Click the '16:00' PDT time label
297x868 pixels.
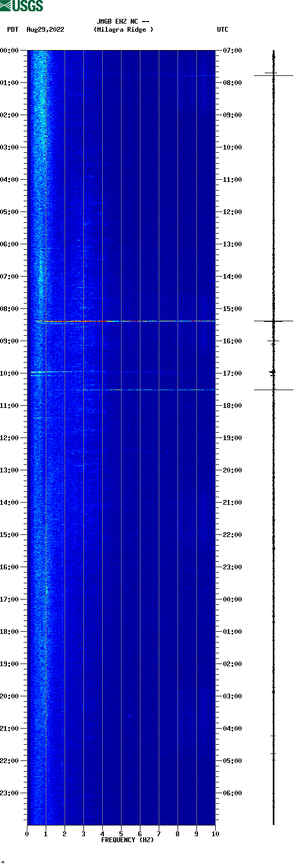click(x=10, y=567)
